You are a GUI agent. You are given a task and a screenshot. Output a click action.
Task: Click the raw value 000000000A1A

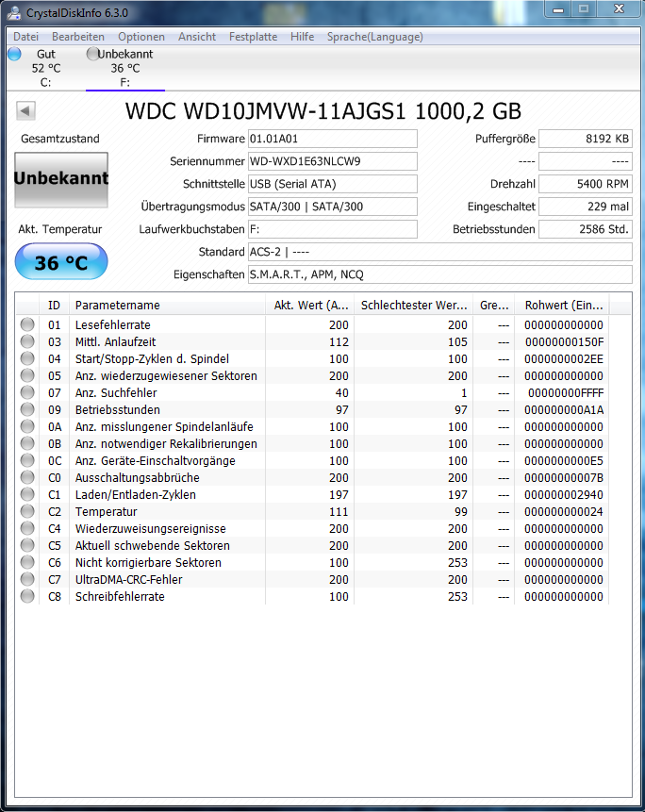click(564, 409)
